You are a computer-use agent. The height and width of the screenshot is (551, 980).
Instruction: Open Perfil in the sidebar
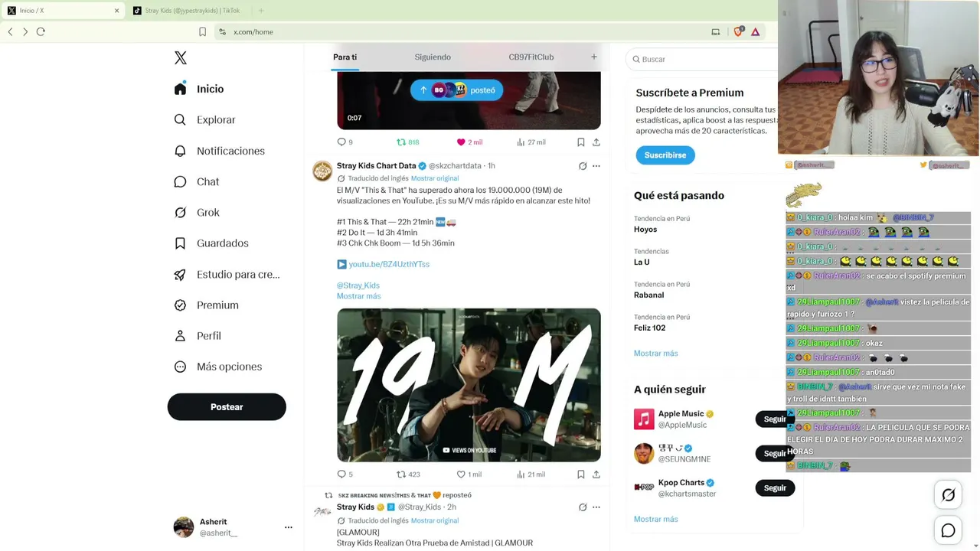(197, 335)
